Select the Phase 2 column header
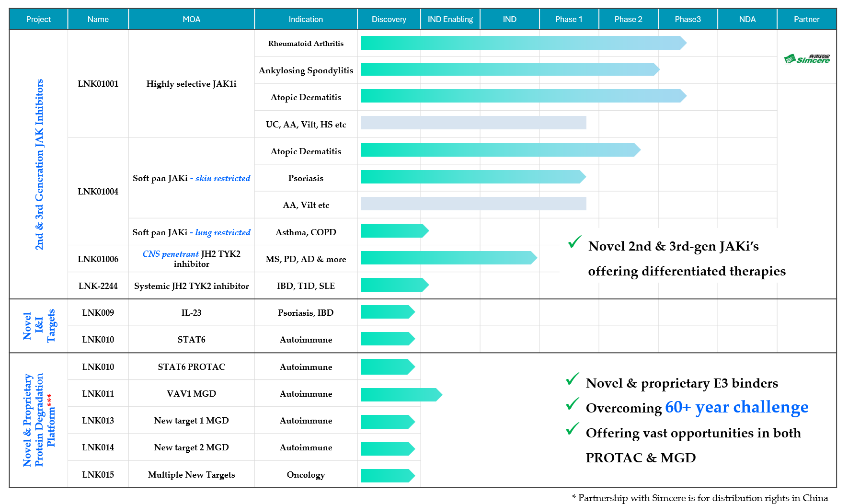The image size is (848, 504). 628,20
